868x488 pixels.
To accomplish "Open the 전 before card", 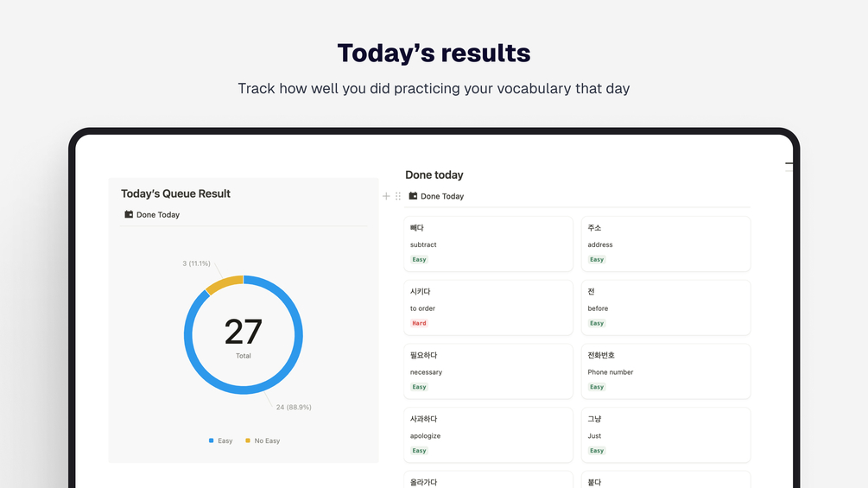I will pyautogui.click(x=665, y=307).
